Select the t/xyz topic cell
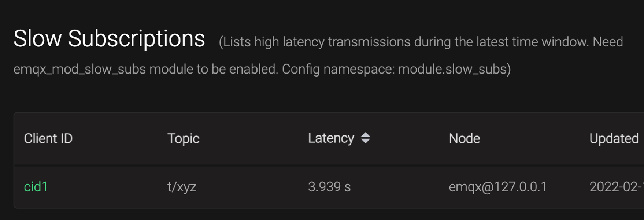Screen dimensions: 644x220 tap(182, 187)
